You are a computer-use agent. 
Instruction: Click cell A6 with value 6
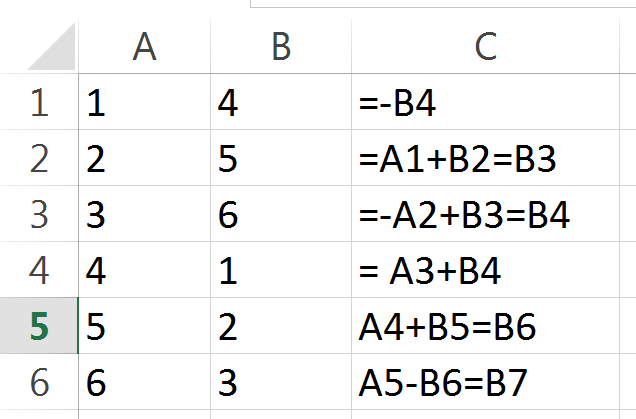(x=145, y=383)
